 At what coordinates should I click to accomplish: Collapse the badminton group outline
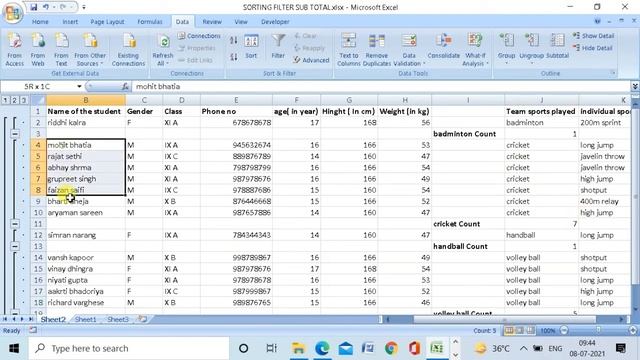click(15, 134)
